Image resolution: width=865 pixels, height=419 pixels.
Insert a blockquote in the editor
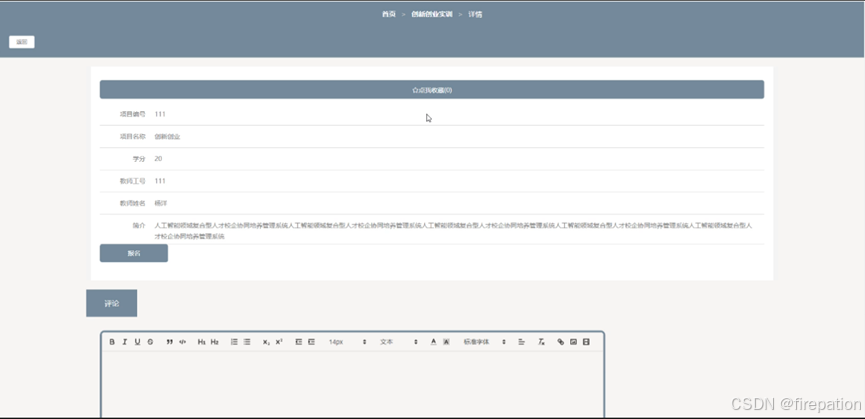tap(170, 342)
